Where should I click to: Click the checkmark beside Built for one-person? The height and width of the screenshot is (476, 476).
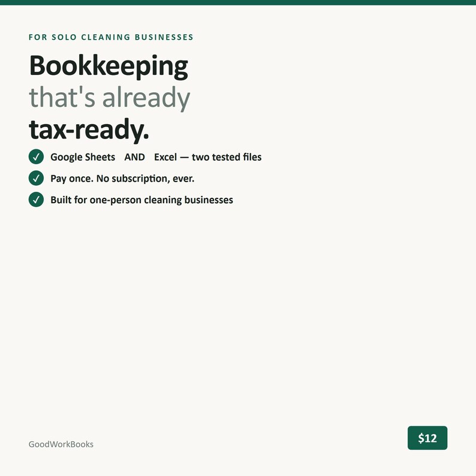pyautogui.click(x=36, y=200)
